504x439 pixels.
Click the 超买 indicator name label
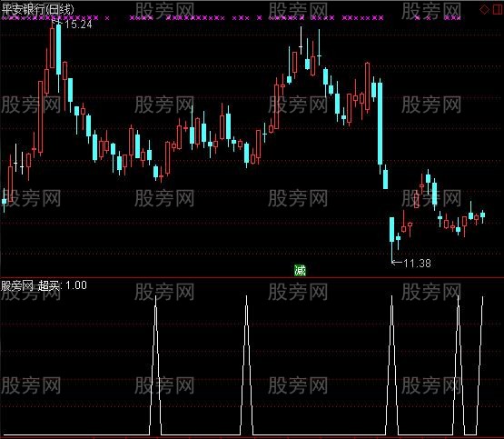click(48, 285)
